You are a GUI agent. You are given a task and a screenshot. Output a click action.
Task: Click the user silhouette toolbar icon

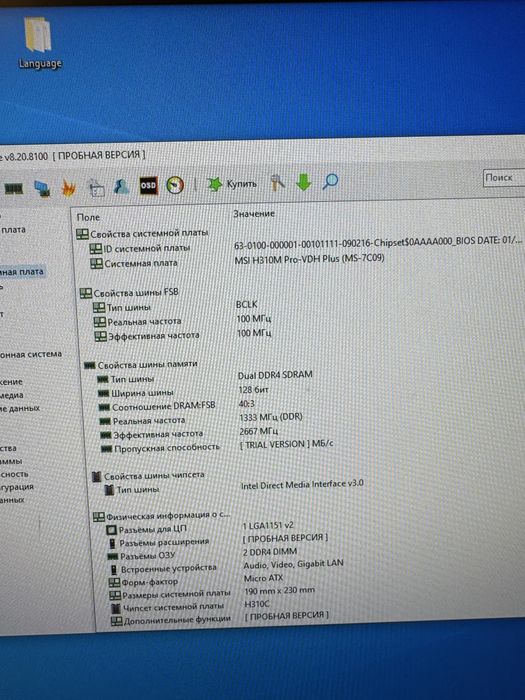point(121,187)
